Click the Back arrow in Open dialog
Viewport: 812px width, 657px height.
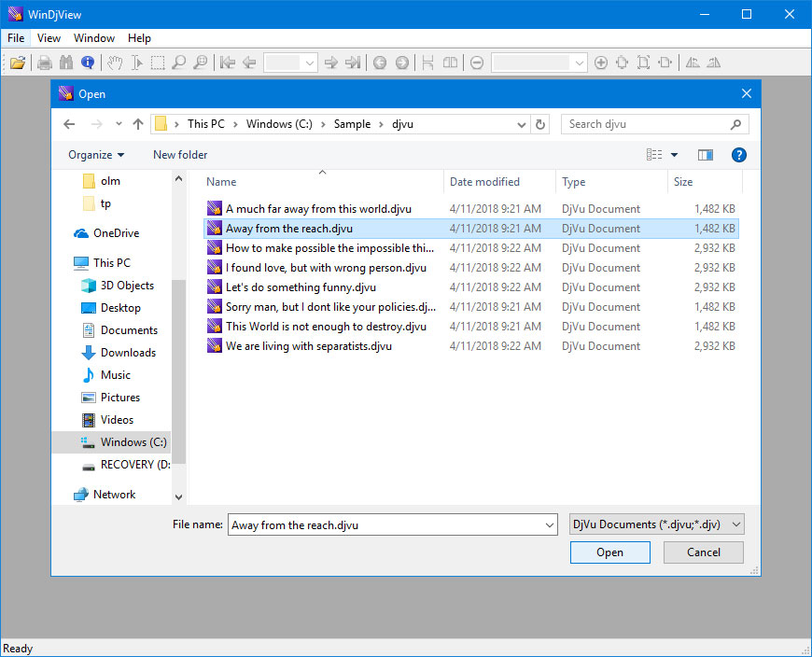click(x=69, y=124)
